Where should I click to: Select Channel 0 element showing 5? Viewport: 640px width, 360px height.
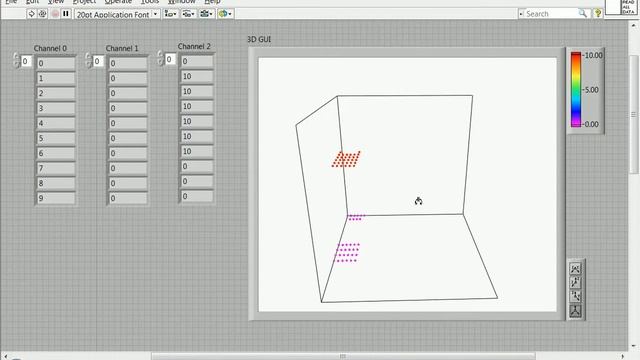[x=56, y=138]
